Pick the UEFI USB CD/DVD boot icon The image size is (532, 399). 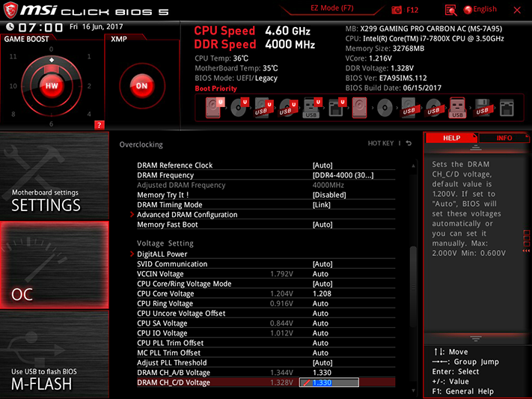coord(288,108)
